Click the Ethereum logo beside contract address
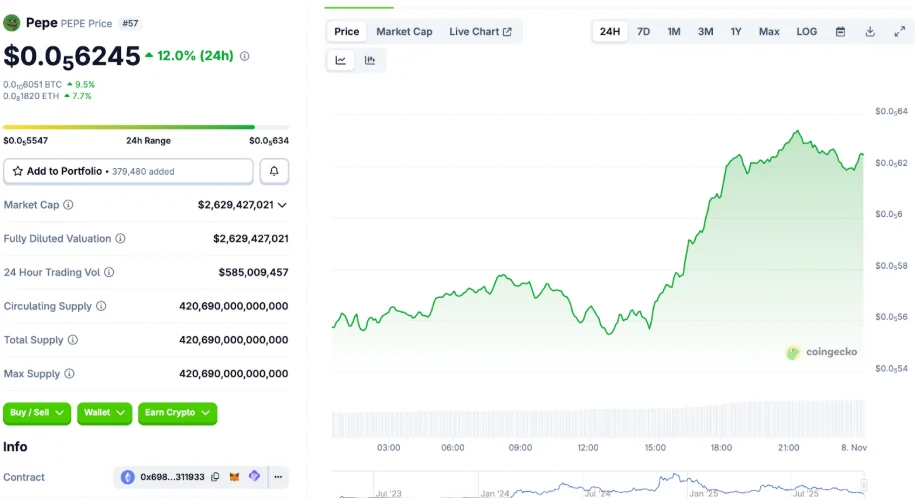915x498 pixels. [x=127, y=477]
